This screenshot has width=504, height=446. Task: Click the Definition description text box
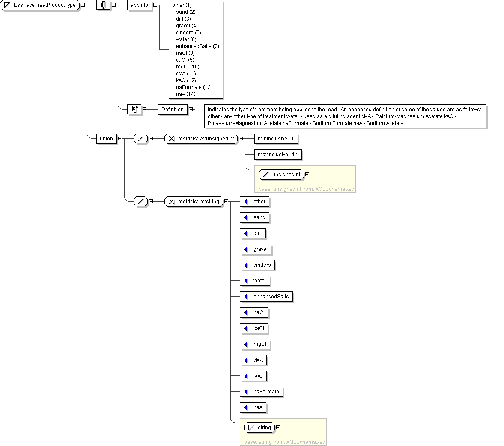coord(345,116)
